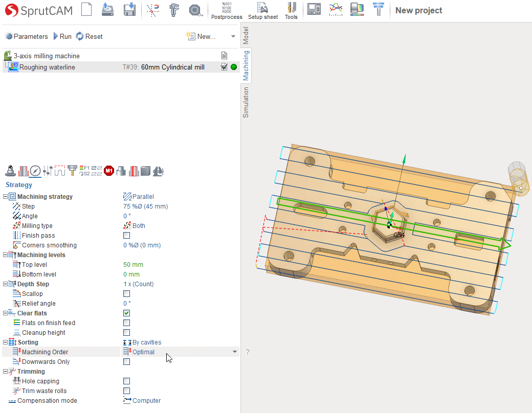Viewport: 532px width, 413px height.
Task: Click the SprutCAM logo
Action: click(39, 11)
